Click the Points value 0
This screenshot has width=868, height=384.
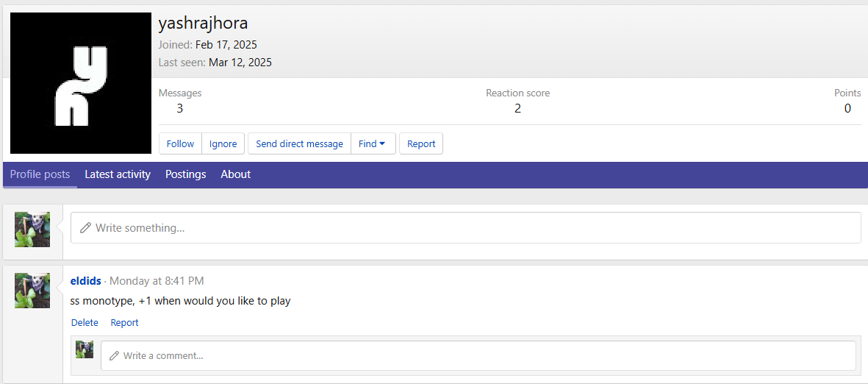[847, 109]
